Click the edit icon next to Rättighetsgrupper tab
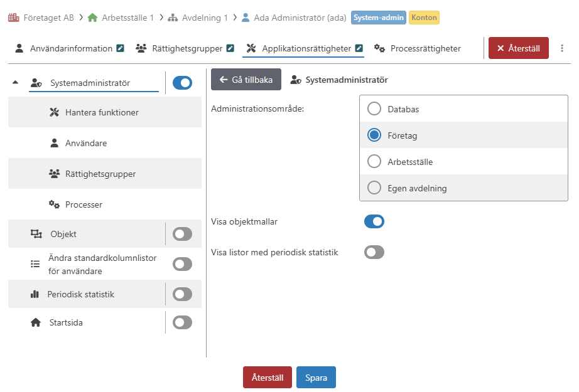The image size is (579, 392). point(230,48)
